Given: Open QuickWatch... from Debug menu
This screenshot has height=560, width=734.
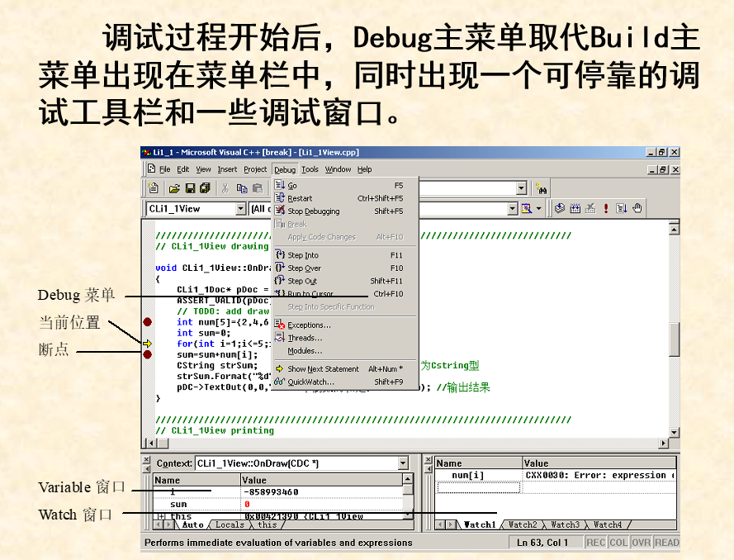Looking at the screenshot, I should click(345, 382).
